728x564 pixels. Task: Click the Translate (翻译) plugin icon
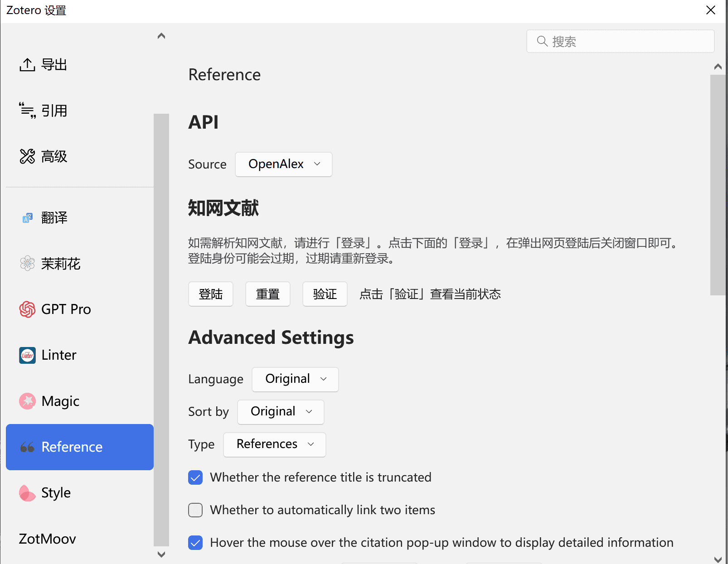point(27,218)
